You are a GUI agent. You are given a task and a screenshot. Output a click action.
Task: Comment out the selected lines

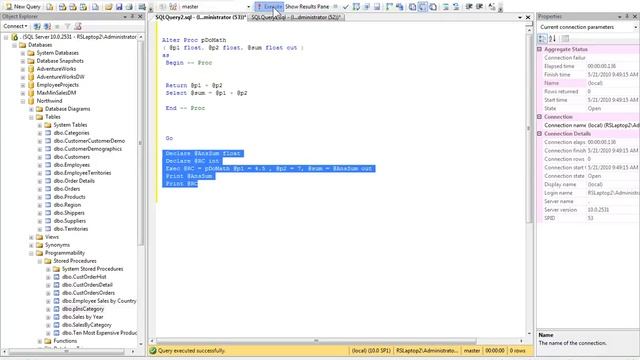pos(446,7)
